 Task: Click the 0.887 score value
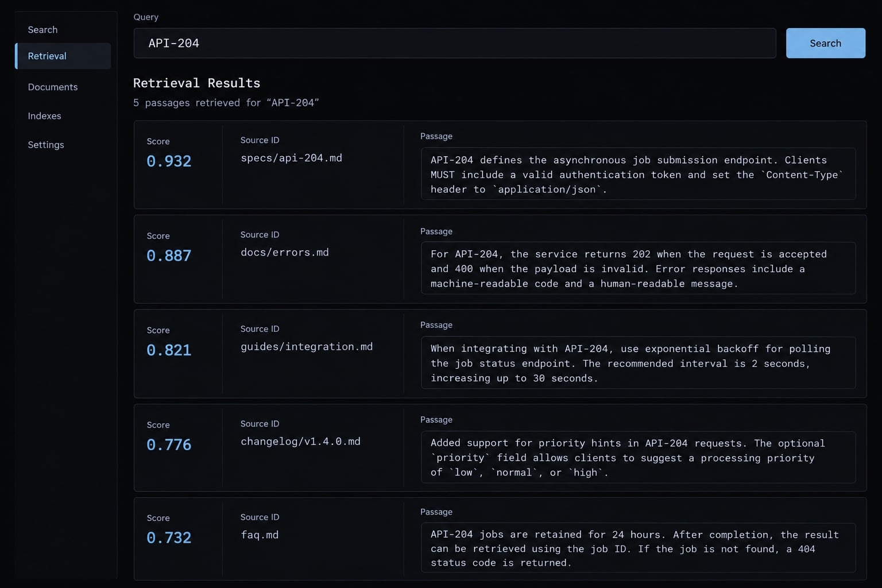pyautogui.click(x=169, y=256)
